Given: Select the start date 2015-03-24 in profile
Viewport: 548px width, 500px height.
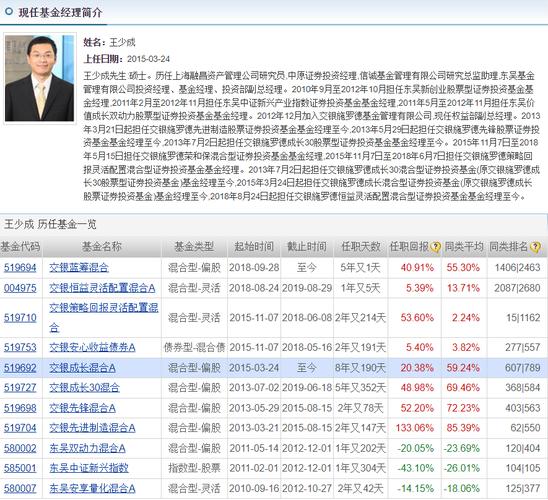Looking at the screenshot, I should (148, 59).
